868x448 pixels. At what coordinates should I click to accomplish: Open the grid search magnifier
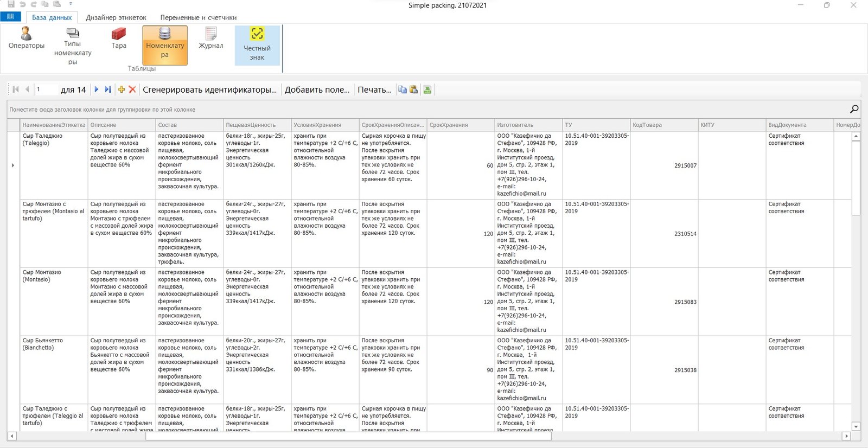854,109
